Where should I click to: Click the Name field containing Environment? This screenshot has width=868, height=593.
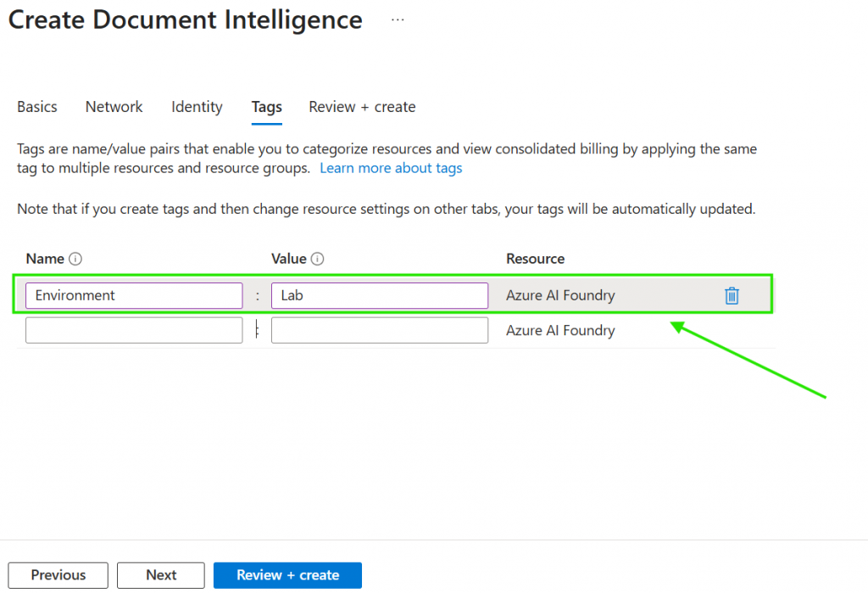(x=134, y=295)
